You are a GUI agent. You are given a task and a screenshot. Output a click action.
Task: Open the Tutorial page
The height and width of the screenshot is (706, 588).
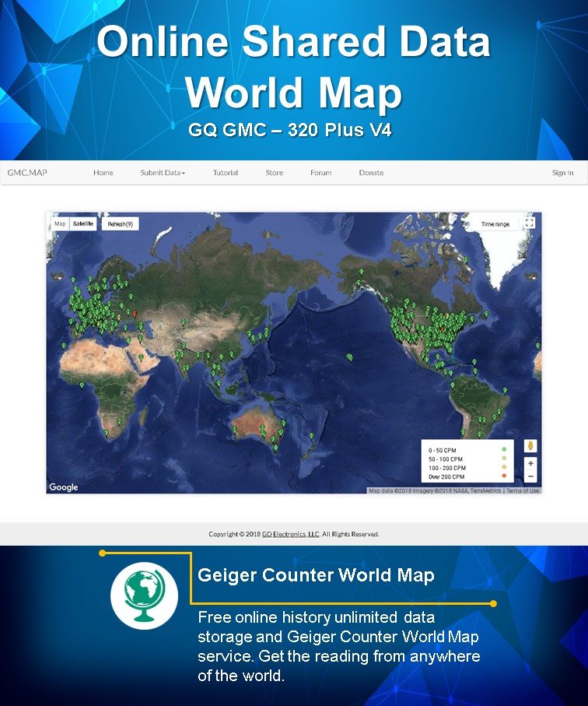coord(226,173)
